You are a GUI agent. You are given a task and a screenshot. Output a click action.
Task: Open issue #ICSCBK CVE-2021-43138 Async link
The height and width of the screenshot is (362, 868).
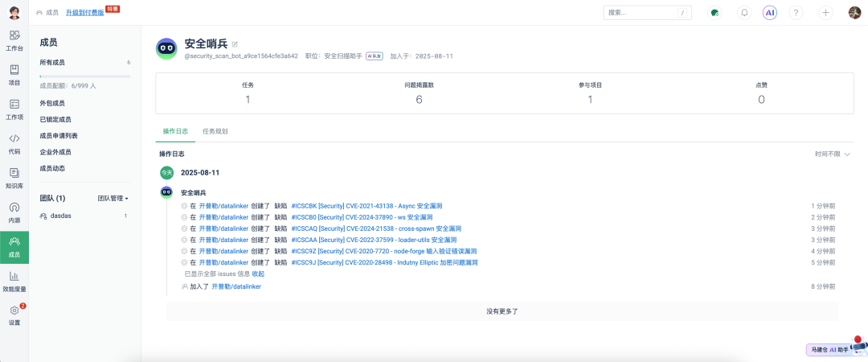pyautogui.click(x=366, y=206)
